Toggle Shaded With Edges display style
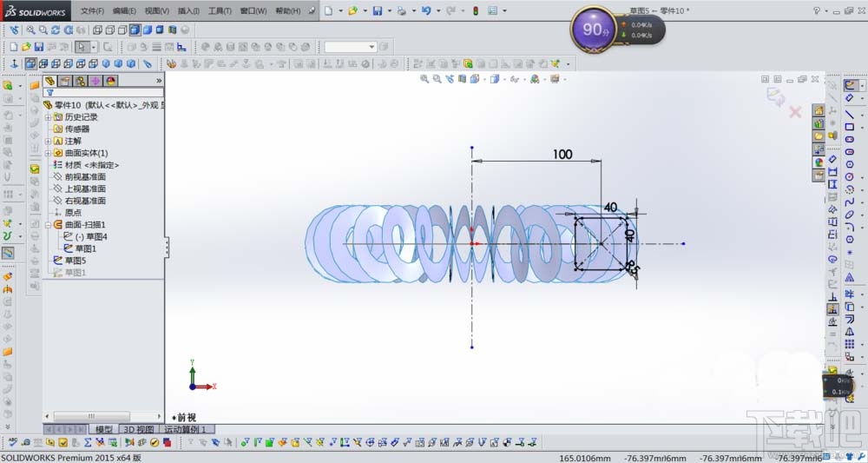 click(x=135, y=30)
